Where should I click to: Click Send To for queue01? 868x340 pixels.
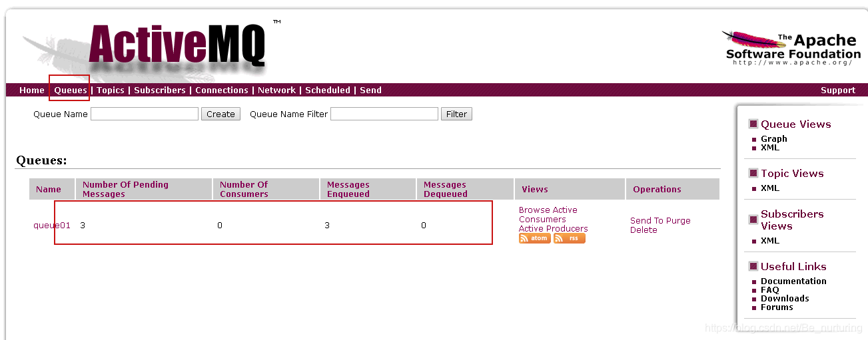647,221
